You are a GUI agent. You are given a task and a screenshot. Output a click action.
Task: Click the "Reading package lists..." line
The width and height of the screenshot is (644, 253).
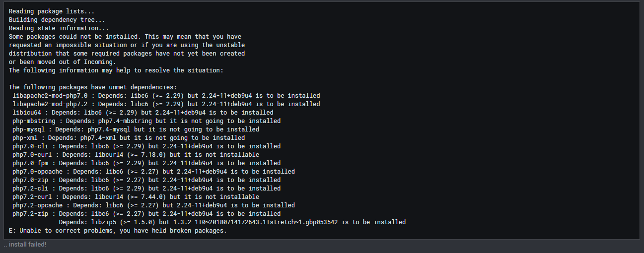point(52,11)
